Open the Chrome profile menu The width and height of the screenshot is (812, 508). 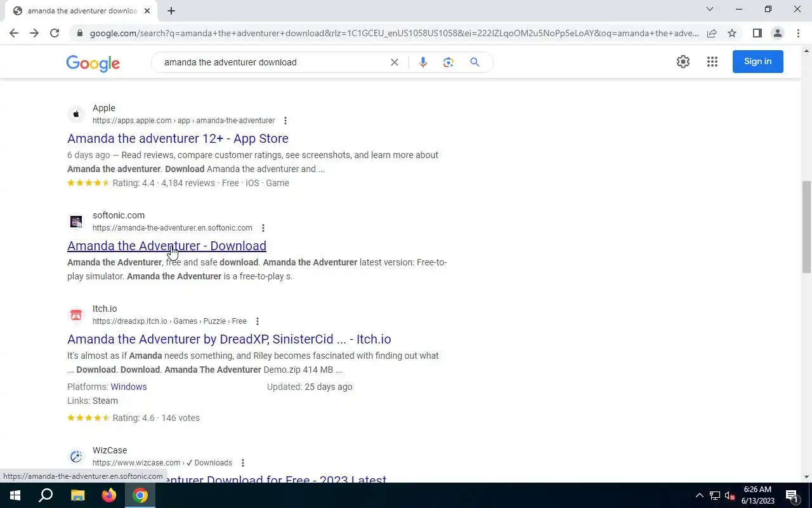click(777, 33)
